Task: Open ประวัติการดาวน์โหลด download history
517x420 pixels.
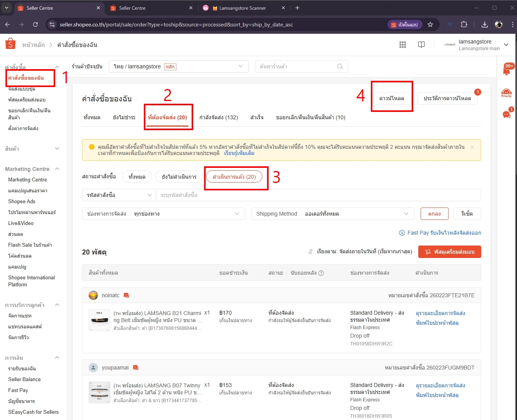Action: pos(447,98)
